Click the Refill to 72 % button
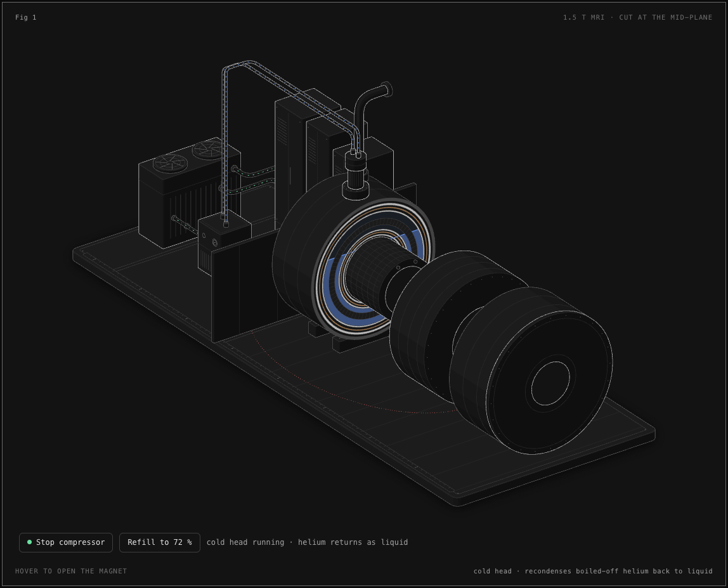 tap(160, 542)
